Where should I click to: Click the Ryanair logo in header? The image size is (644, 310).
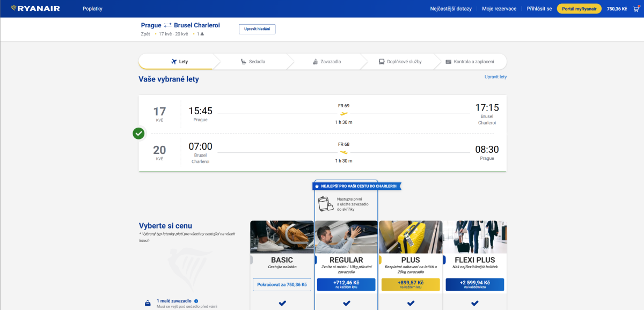[35, 9]
